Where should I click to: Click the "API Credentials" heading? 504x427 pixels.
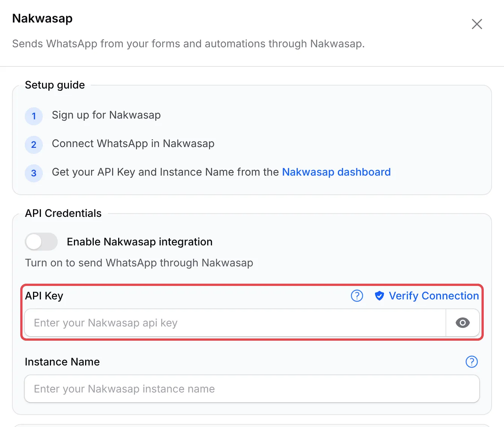click(63, 213)
